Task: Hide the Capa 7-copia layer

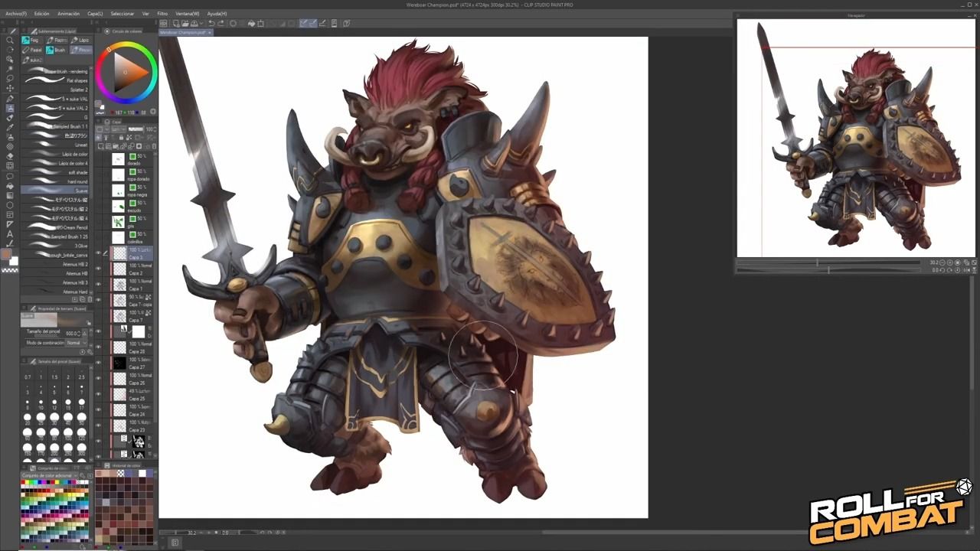Action: click(98, 300)
